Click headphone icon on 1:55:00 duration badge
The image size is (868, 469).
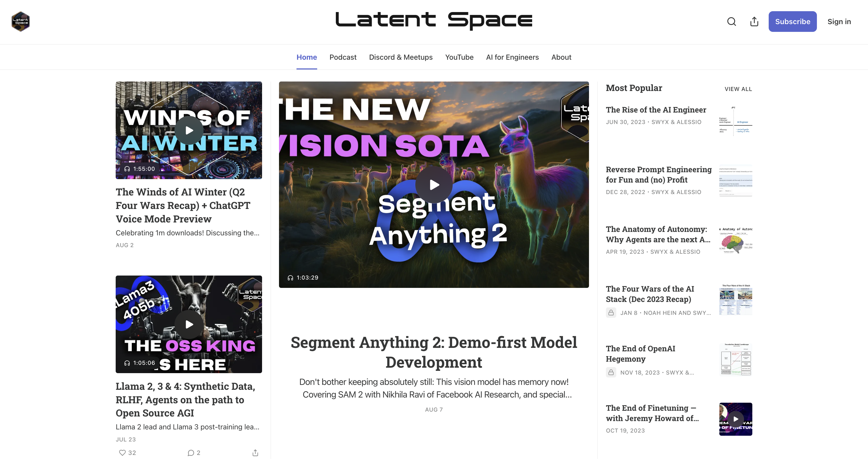127,169
